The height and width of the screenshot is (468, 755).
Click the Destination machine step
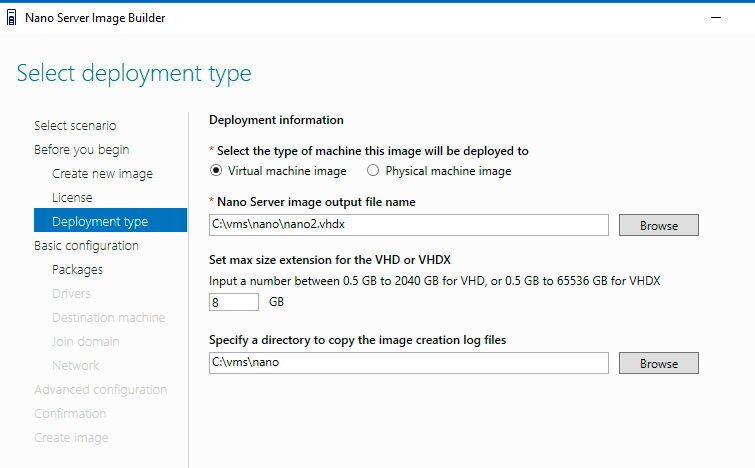(109, 317)
